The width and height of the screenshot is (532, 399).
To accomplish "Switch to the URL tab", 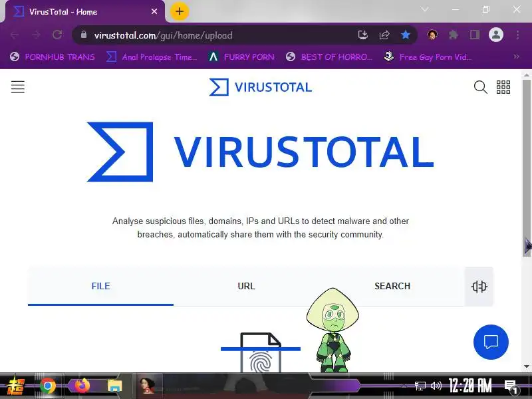I will click(x=246, y=287).
